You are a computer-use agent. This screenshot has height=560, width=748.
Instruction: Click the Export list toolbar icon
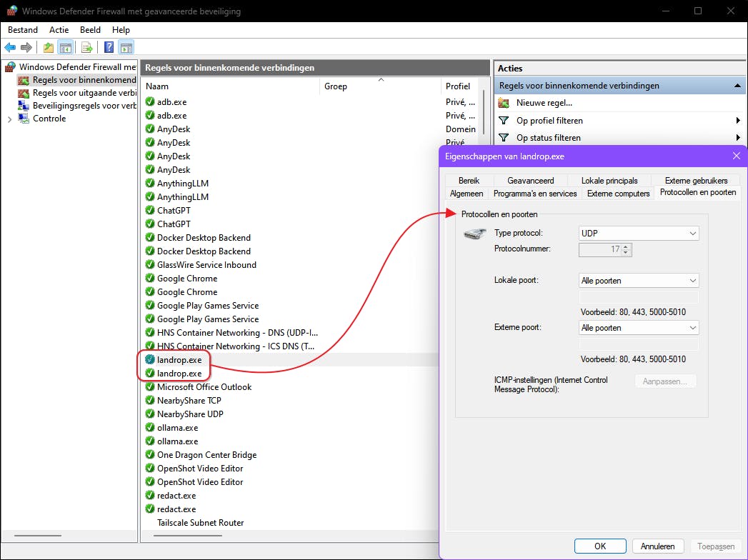click(87, 47)
